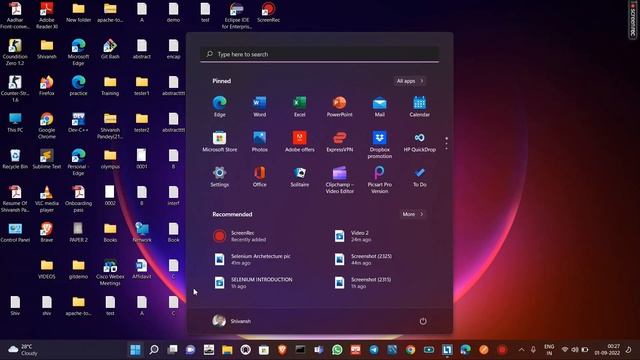Viewport: 640px width, 360px height.
Task: Open Microsoft Store from pinned apps
Action: tap(220, 142)
